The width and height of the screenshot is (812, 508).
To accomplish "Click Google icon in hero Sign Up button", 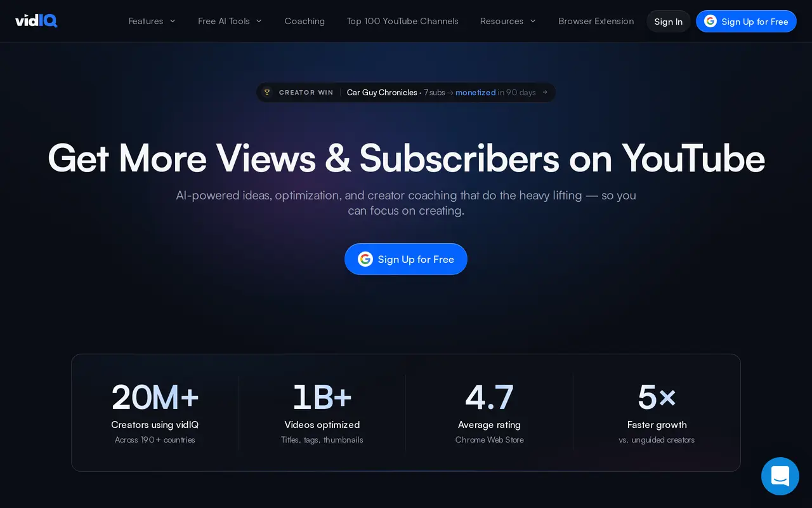I will pyautogui.click(x=365, y=259).
